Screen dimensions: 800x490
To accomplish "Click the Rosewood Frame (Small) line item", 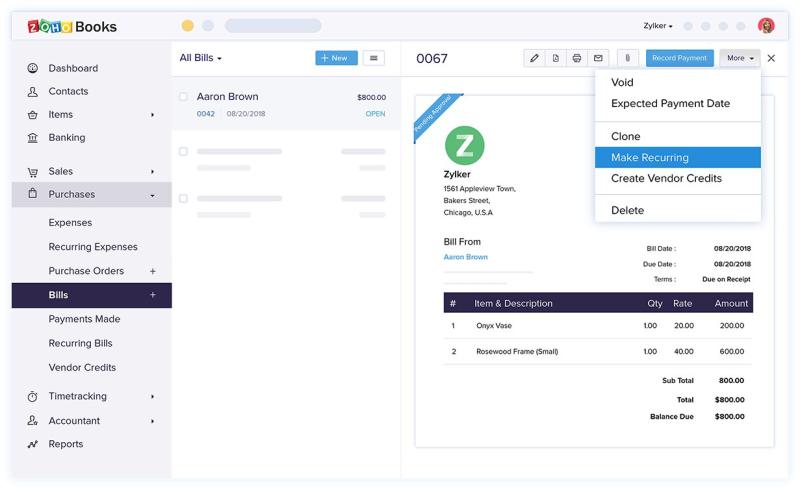I will 517,352.
